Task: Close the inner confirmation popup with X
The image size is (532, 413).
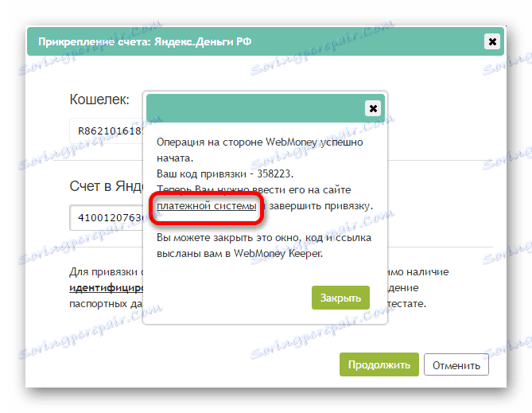Action: point(373,108)
